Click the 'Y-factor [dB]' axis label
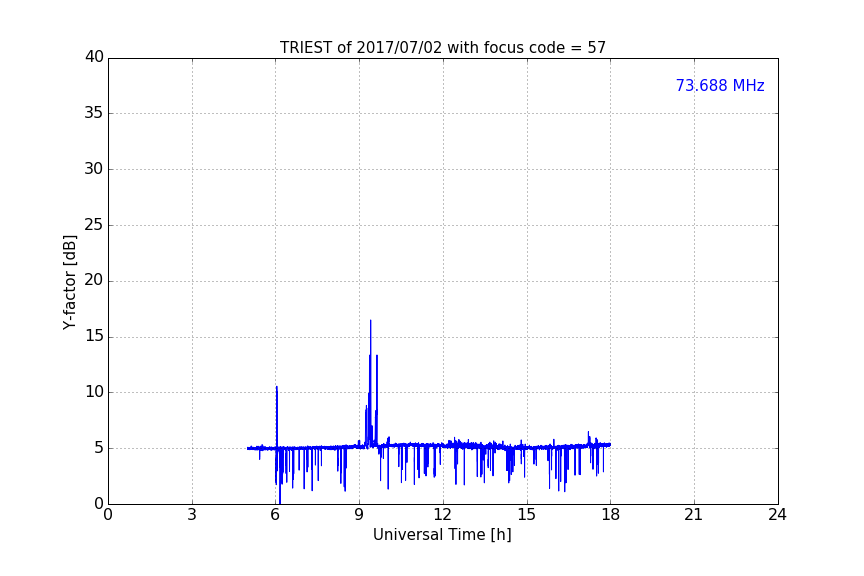 pyautogui.click(x=69, y=282)
